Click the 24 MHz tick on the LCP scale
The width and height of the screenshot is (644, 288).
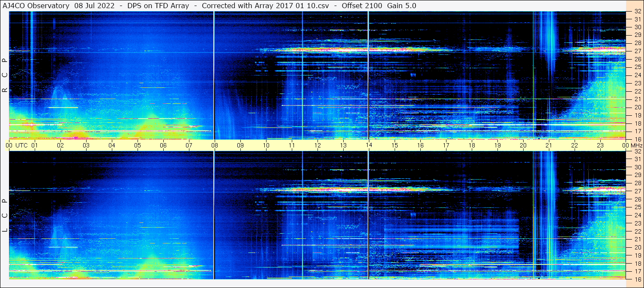(x=637, y=215)
